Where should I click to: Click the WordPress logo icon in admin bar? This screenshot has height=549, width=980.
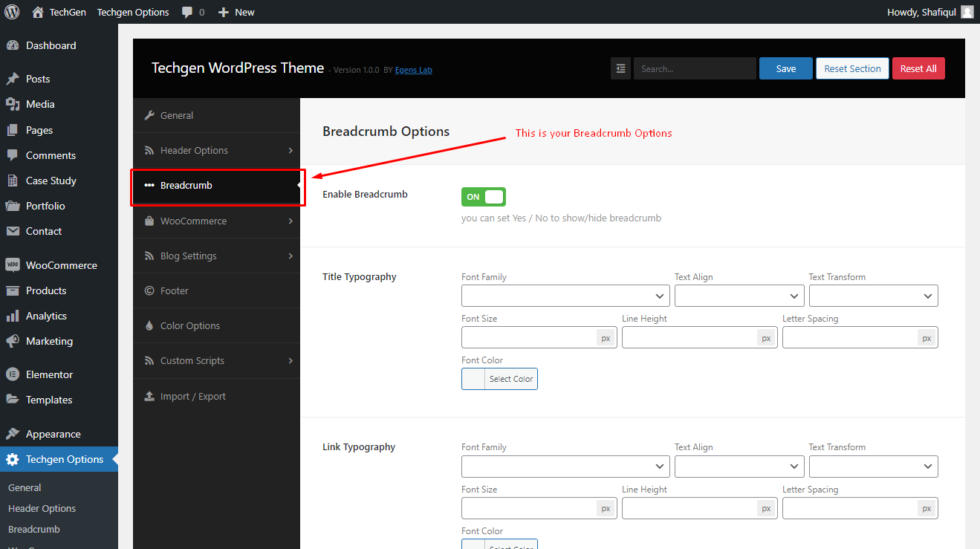point(12,12)
